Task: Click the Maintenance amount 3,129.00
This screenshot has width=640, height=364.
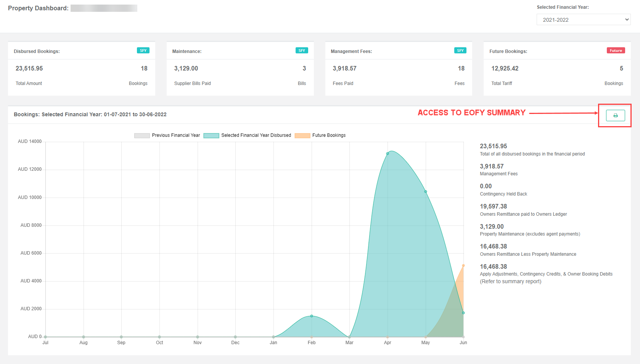Action: 186,69
